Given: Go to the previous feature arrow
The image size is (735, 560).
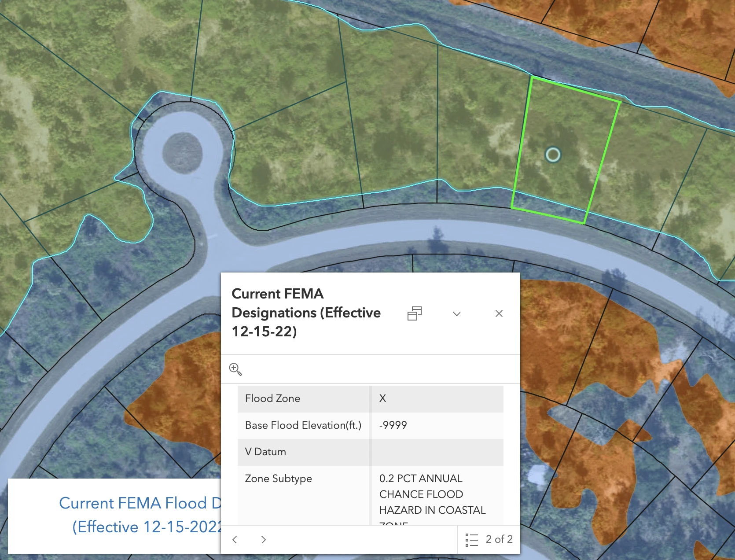Looking at the screenshot, I should pyautogui.click(x=235, y=540).
